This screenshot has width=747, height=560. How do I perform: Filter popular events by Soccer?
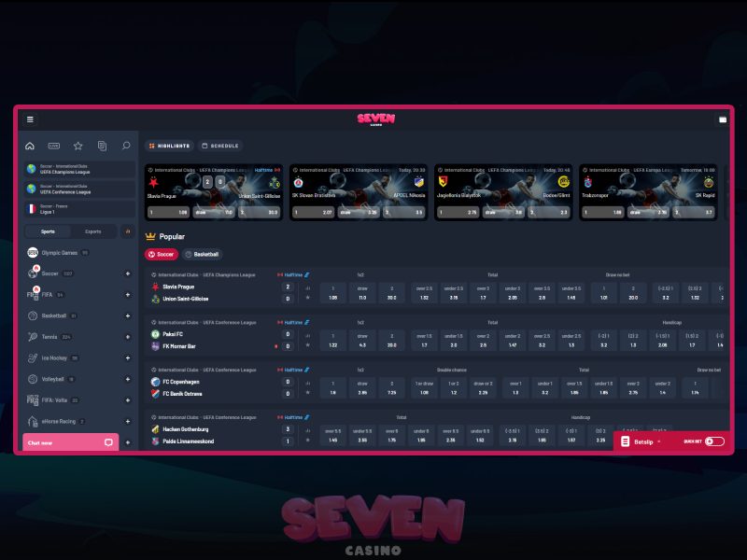[x=161, y=254]
